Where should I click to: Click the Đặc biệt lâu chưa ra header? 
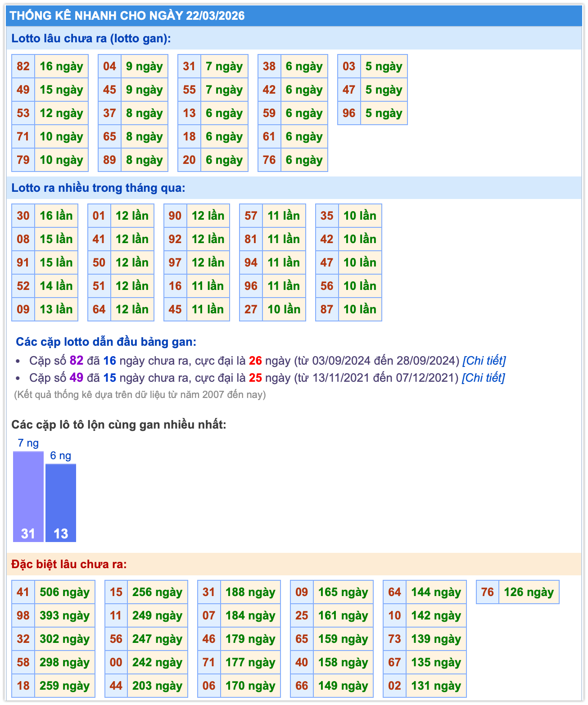click(x=69, y=565)
